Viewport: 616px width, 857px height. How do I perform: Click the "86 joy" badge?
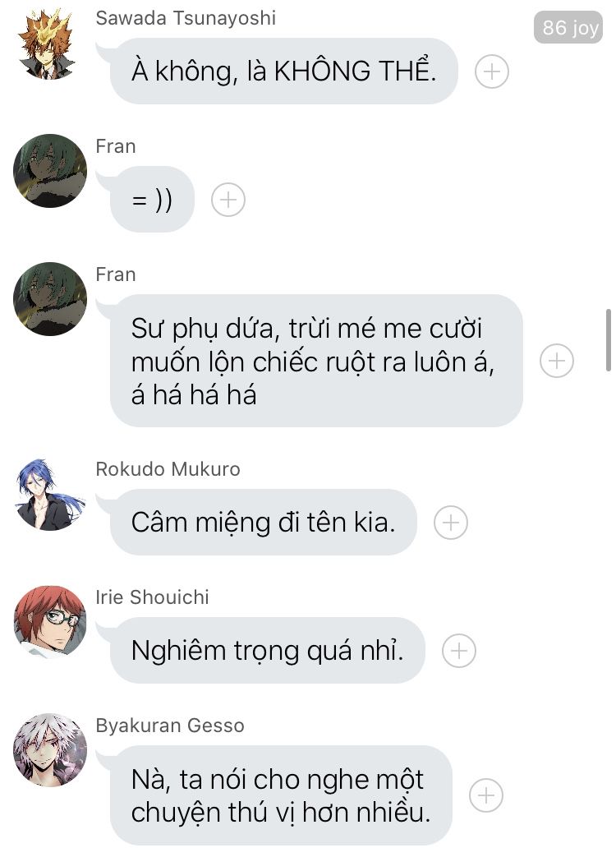pyautogui.click(x=568, y=27)
